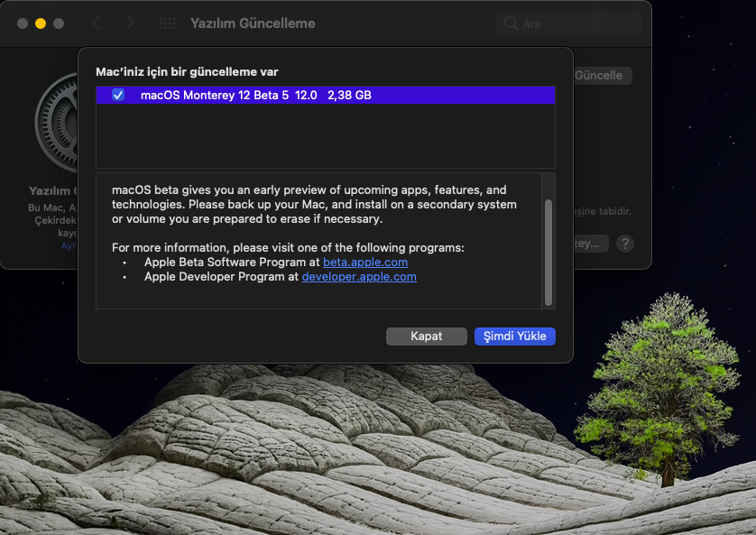Click the advanced button left of help
The height and width of the screenshot is (535, 756).
[x=591, y=244]
